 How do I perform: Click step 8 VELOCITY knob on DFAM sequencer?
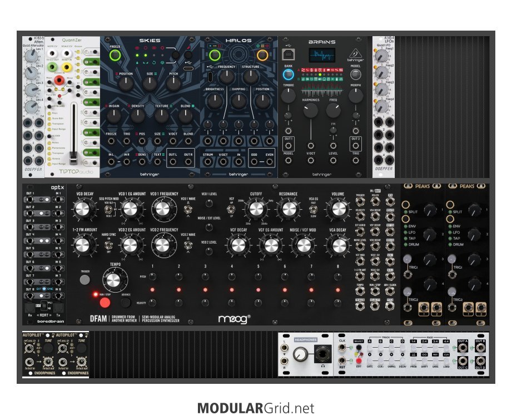pos(337,303)
